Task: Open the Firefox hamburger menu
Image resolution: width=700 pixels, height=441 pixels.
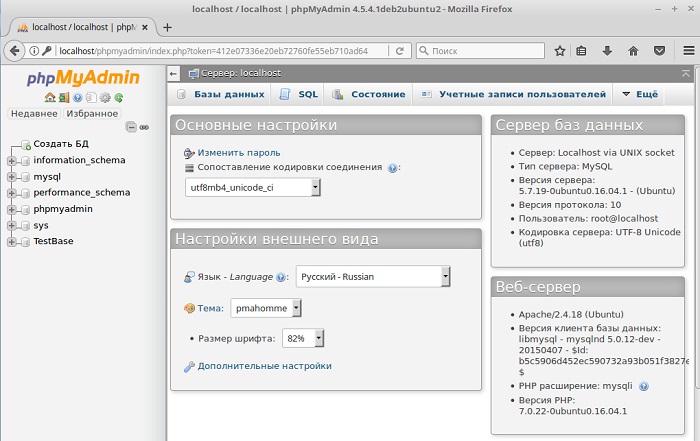Action: [689, 51]
